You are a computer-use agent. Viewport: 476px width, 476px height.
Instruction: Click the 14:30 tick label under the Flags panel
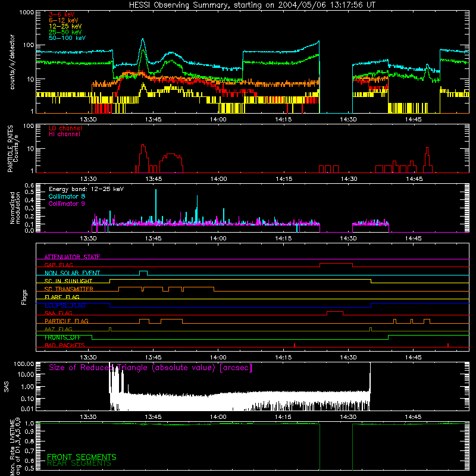(x=348, y=358)
